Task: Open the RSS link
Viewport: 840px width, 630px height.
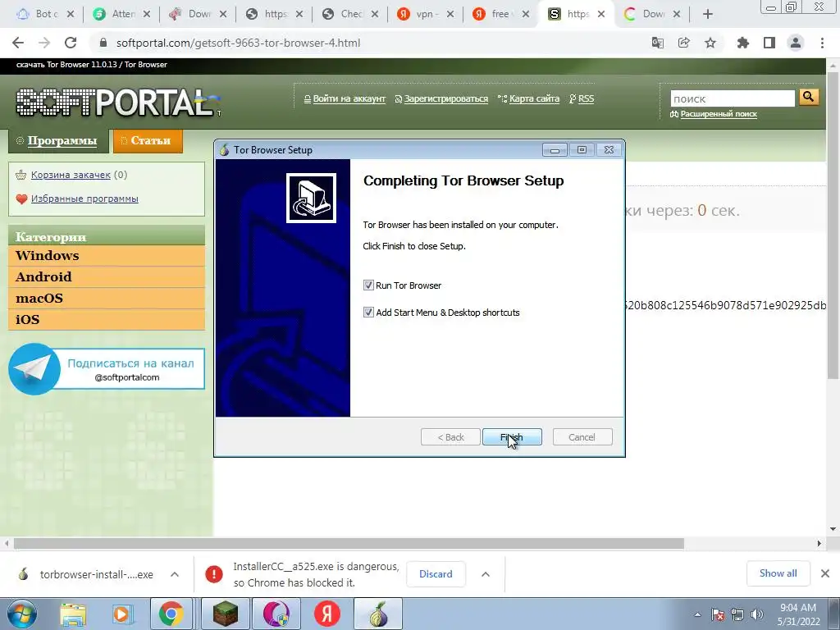Action: (586, 99)
